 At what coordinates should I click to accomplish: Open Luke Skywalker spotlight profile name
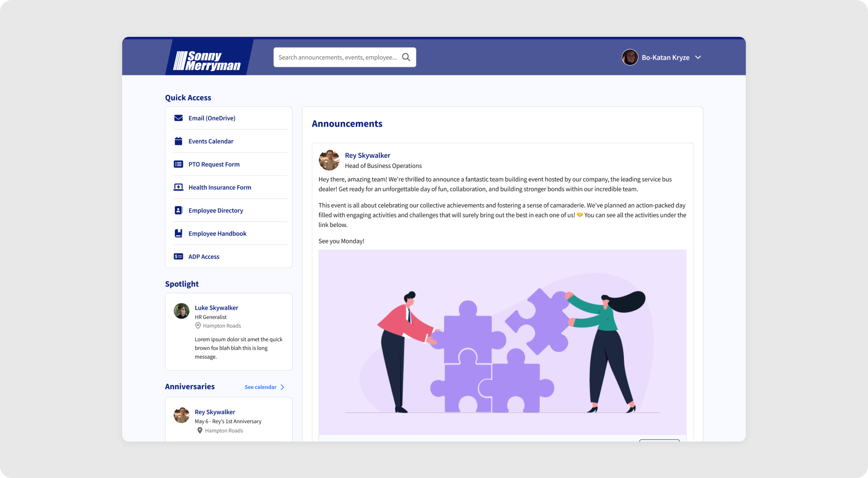[216, 308]
